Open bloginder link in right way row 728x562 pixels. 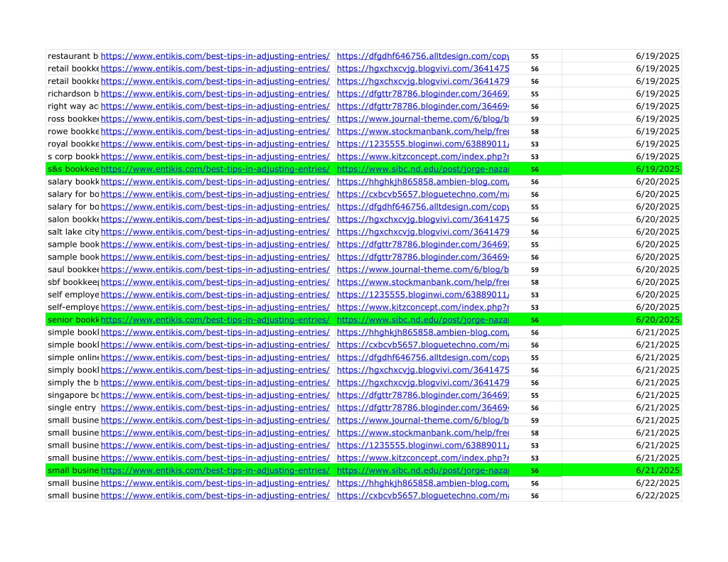[x=422, y=107]
